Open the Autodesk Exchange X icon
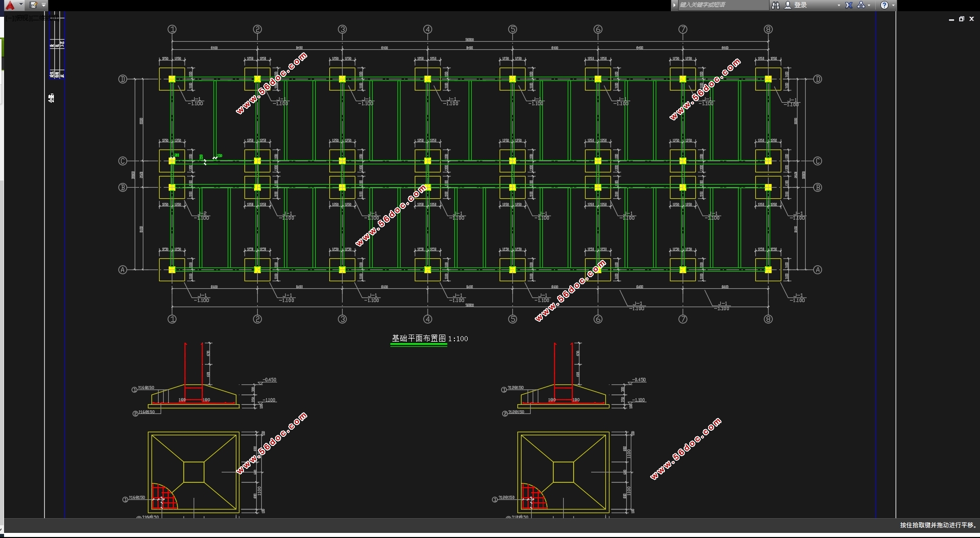 pos(848,5)
